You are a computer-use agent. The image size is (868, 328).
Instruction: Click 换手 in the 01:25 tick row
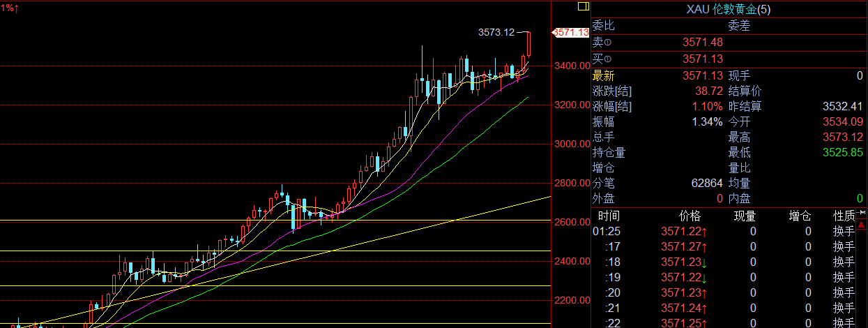(844, 231)
